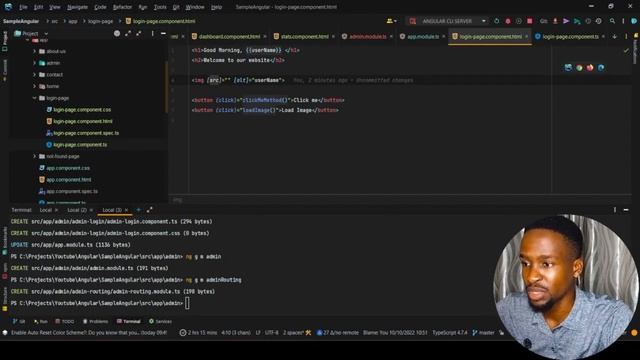Switch to admin.module.ts editor tab
Viewport: 640px width, 360px height.
coord(367,36)
